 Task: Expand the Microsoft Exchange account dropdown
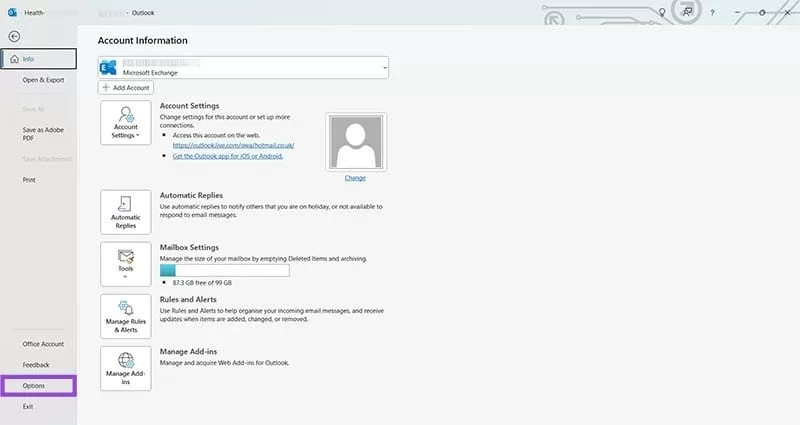[x=385, y=67]
